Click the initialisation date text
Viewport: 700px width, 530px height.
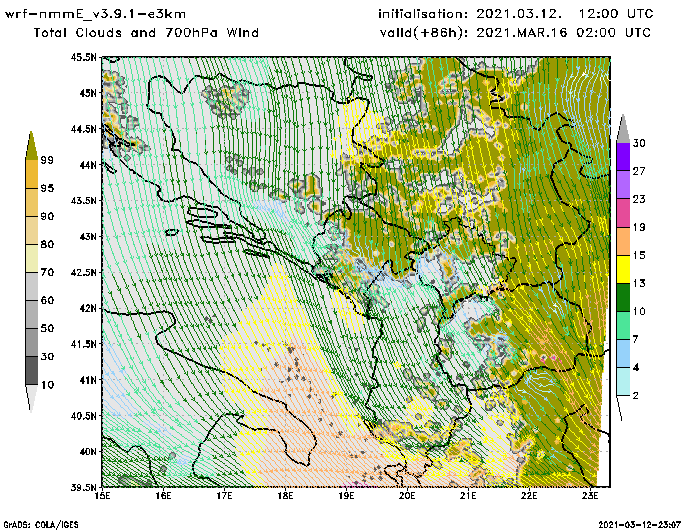[516, 14]
